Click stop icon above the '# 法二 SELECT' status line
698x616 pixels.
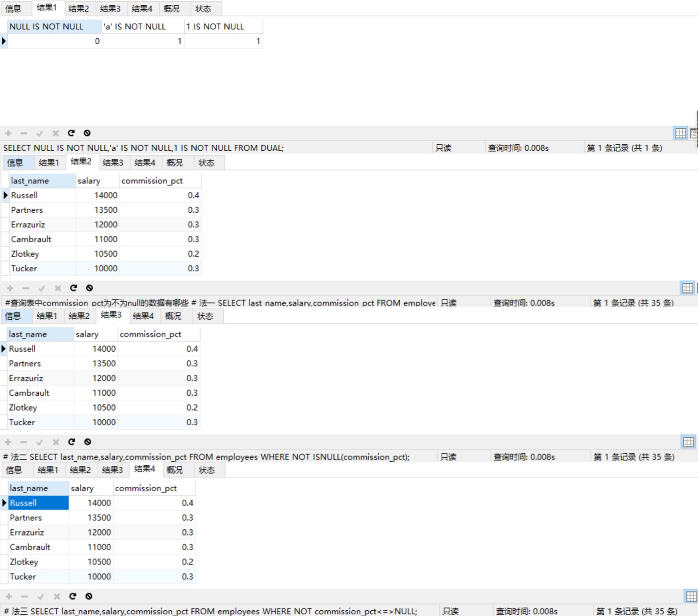[88, 442]
